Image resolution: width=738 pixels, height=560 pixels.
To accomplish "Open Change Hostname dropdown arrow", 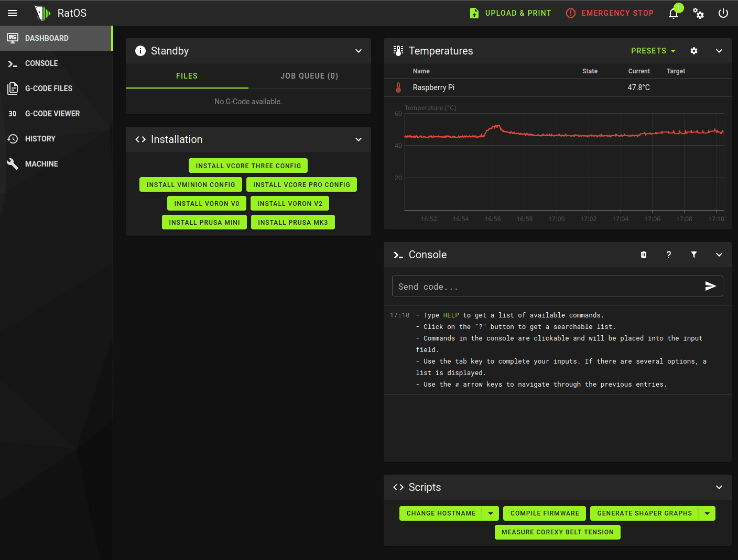I will coord(491,513).
